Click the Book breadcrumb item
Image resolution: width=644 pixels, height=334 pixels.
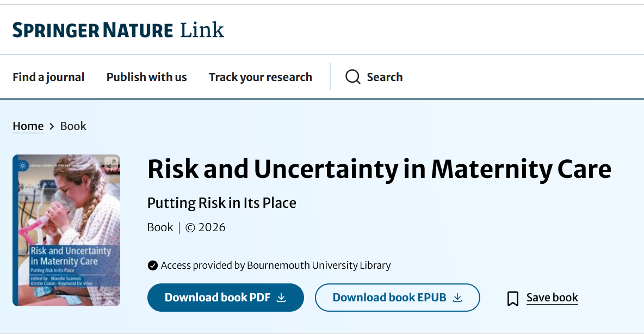tap(73, 126)
